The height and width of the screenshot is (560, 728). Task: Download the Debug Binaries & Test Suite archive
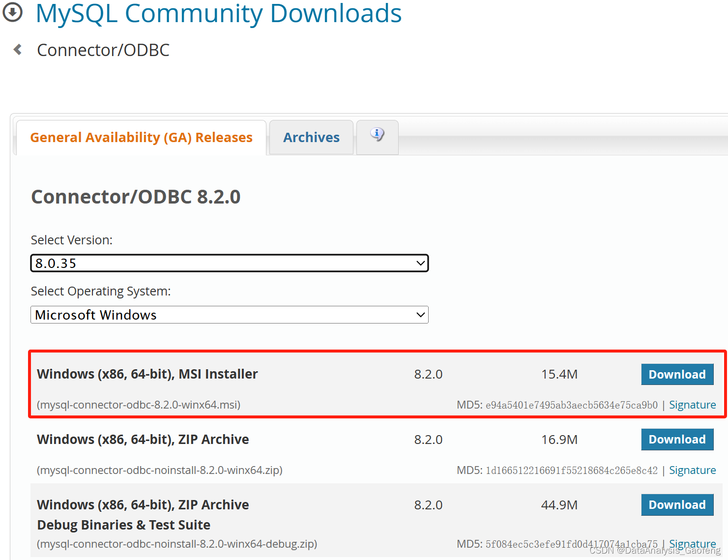[x=677, y=504]
